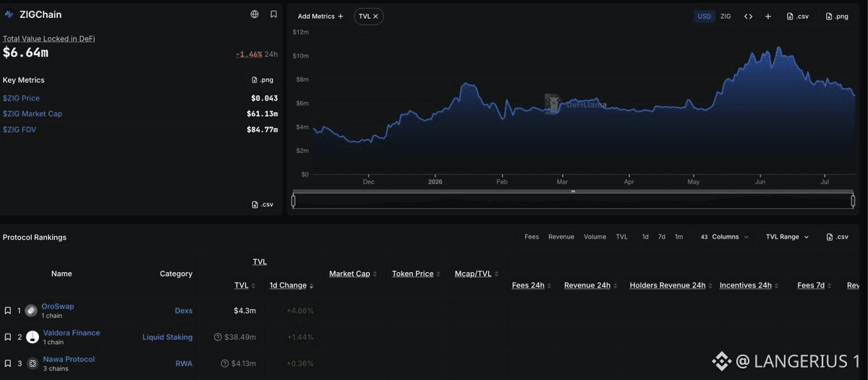
Task: Open the TVL Range dropdown
Action: (x=787, y=237)
